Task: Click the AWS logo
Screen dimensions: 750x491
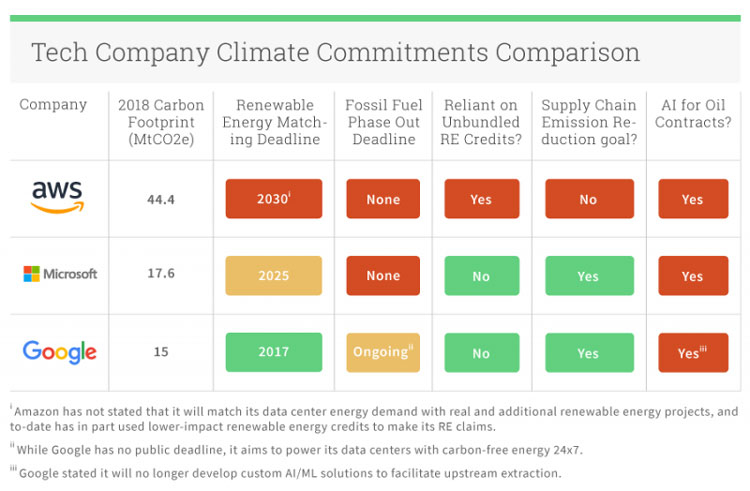Action: (57, 197)
